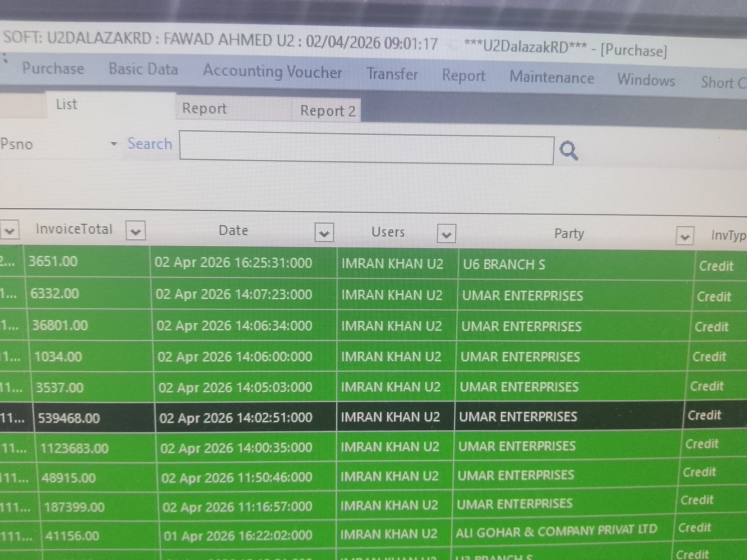
Task: Select party U6 BRANCH S
Action: click(x=504, y=264)
